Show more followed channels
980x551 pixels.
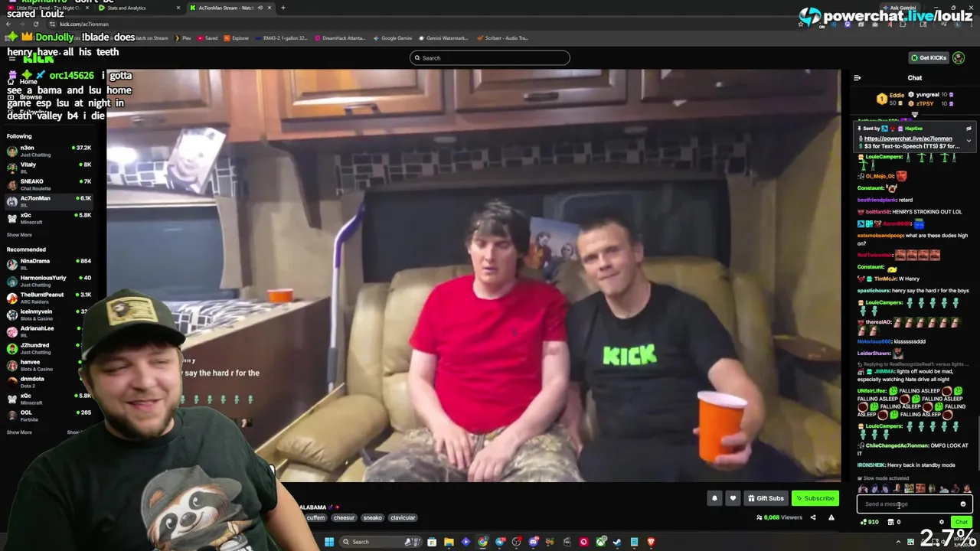click(19, 235)
